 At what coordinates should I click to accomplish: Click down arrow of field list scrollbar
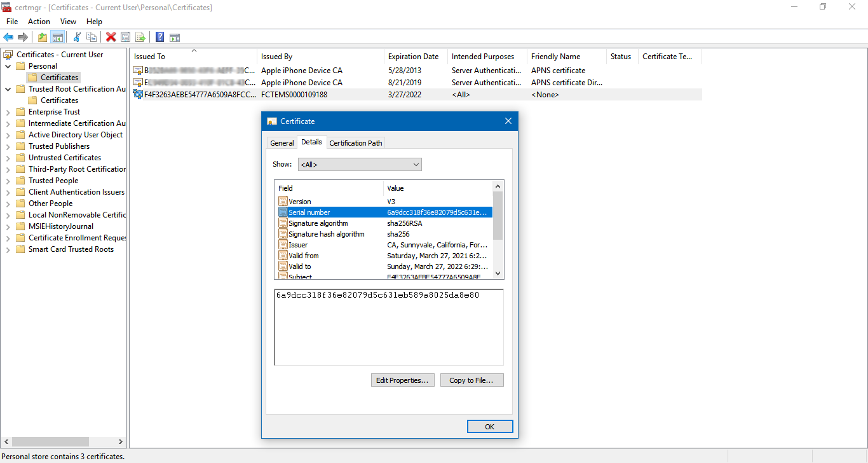(x=498, y=273)
